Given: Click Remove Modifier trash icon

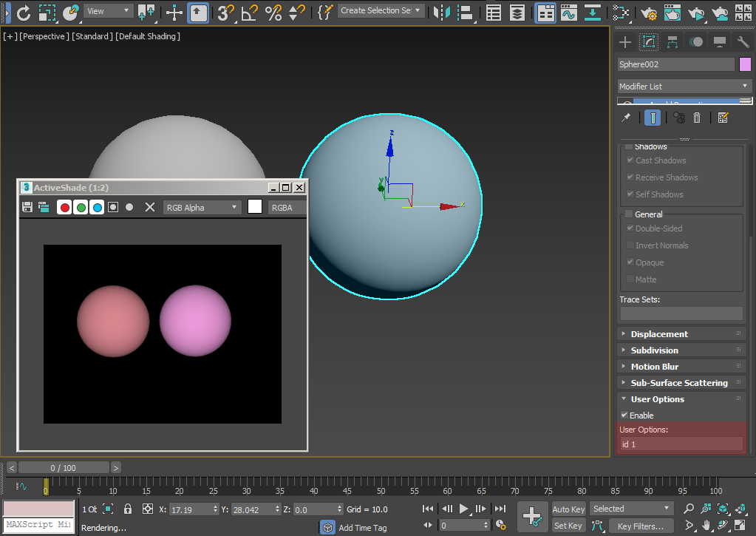Looking at the screenshot, I should point(697,118).
